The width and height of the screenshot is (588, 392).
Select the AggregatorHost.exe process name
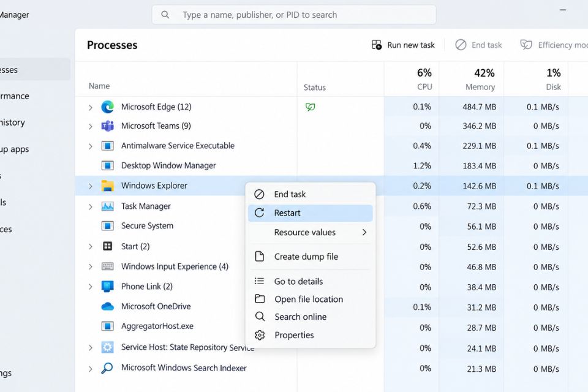(x=157, y=326)
